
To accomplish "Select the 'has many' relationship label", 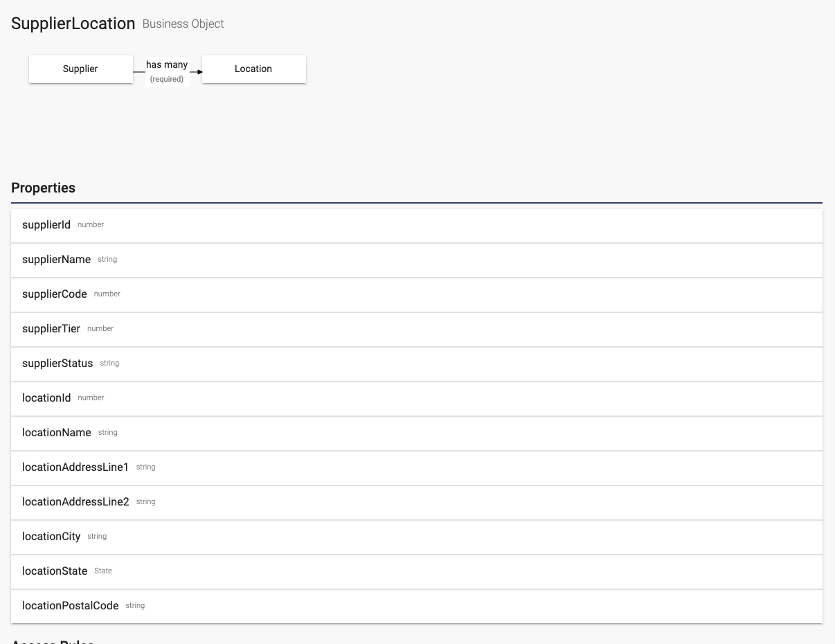I will tap(167, 64).
